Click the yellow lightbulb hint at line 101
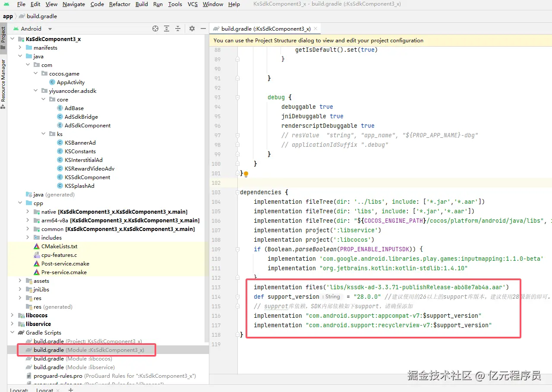Image resolution: width=552 pixels, height=392 pixels. pos(246,174)
